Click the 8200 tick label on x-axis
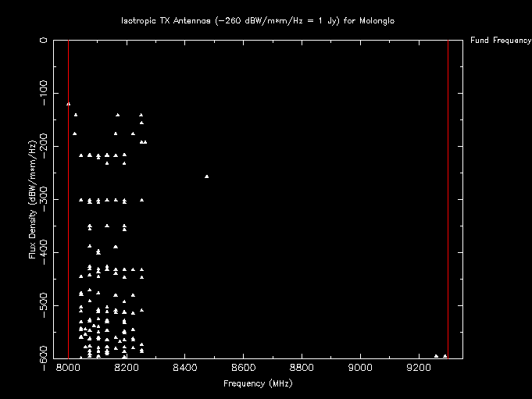 [127, 369]
